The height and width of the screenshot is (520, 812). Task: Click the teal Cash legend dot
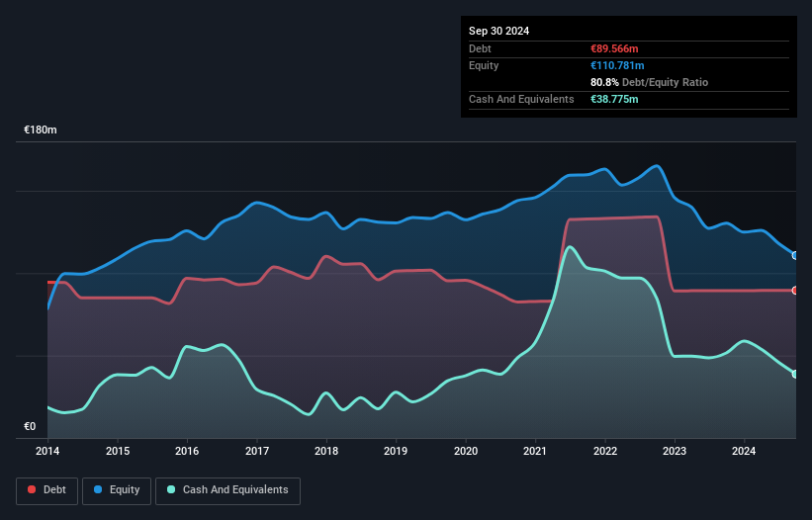coord(171,489)
